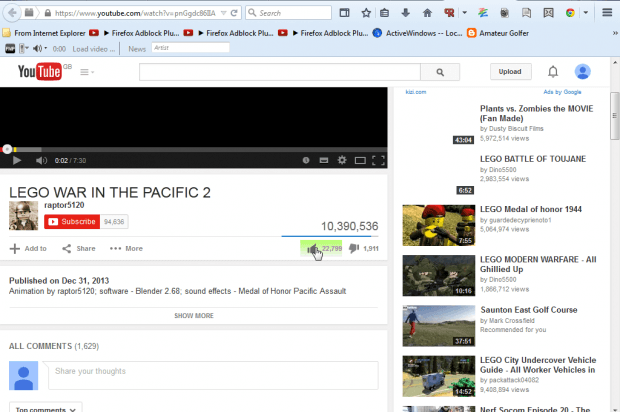The image size is (620, 412).
Task: Open the More actions menu
Action: 126,248
